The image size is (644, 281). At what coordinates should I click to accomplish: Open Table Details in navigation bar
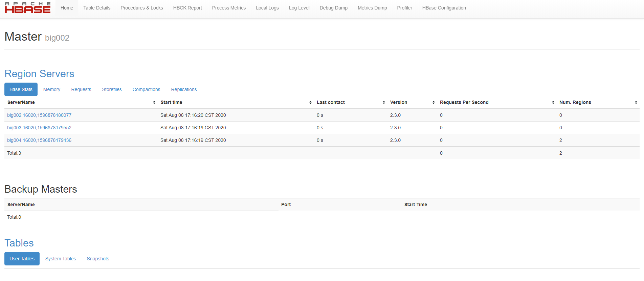pyautogui.click(x=97, y=8)
